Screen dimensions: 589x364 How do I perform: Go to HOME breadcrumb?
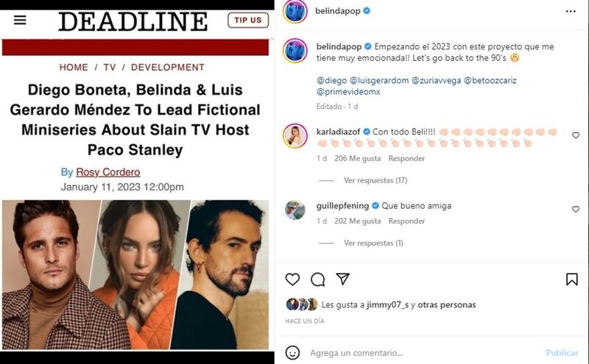(74, 68)
